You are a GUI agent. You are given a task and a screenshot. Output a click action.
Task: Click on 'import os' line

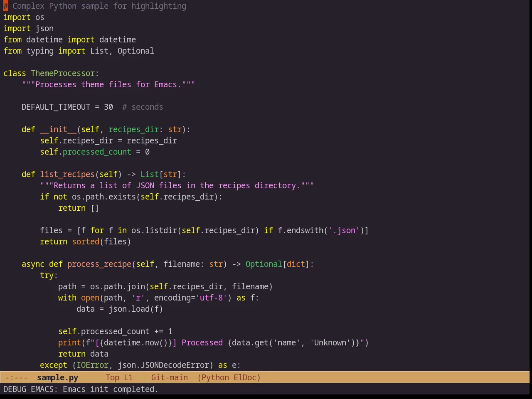point(24,17)
